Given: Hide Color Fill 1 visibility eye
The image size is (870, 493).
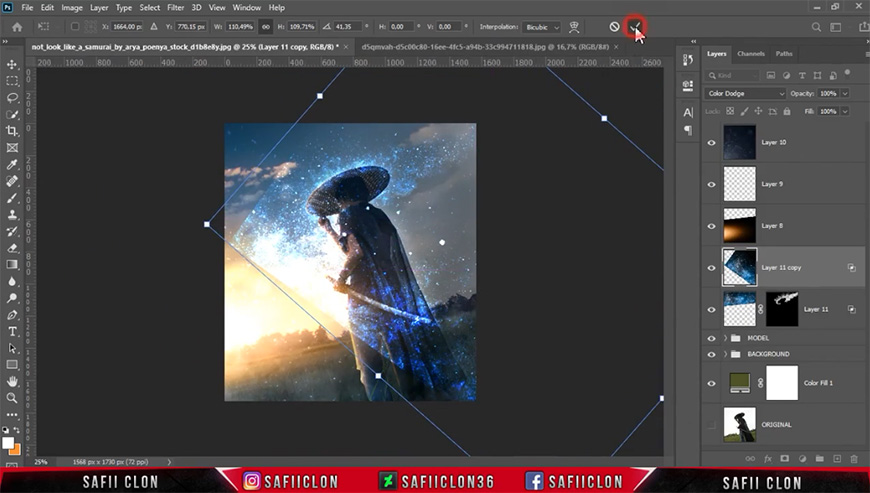Looking at the screenshot, I should (711, 383).
